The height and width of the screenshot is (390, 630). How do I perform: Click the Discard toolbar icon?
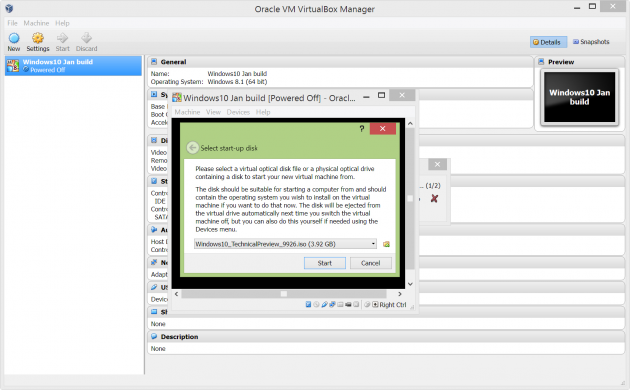click(x=86, y=42)
